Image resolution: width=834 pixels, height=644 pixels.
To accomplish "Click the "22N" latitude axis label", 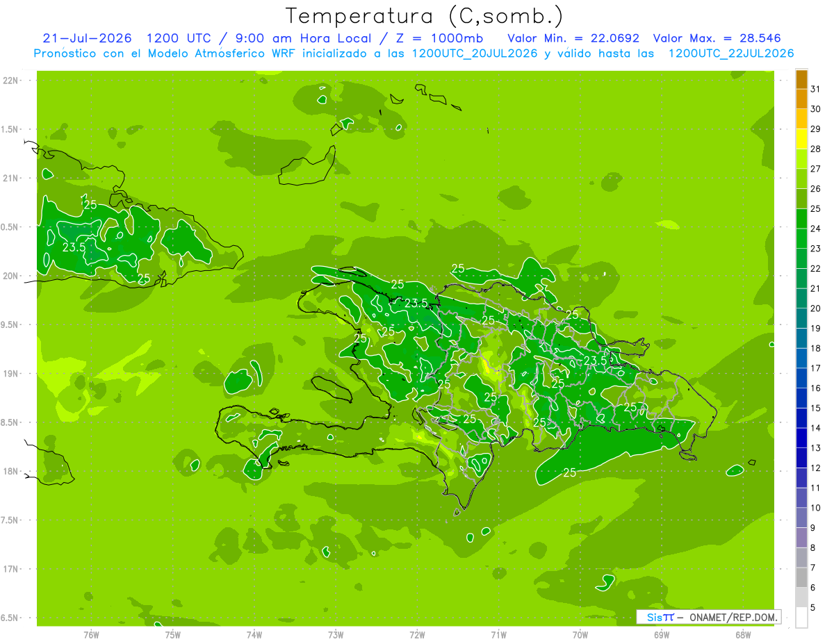I will click(x=11, y=81).
